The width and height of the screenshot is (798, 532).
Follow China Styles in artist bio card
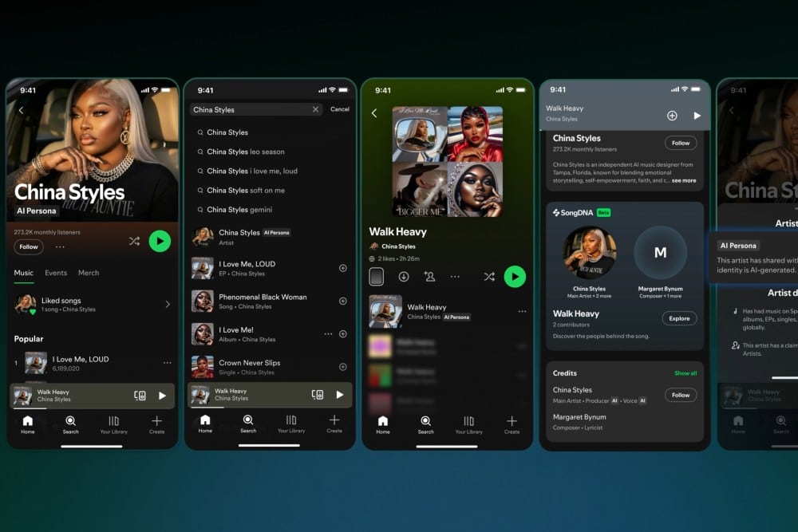[x=681, y=143]
